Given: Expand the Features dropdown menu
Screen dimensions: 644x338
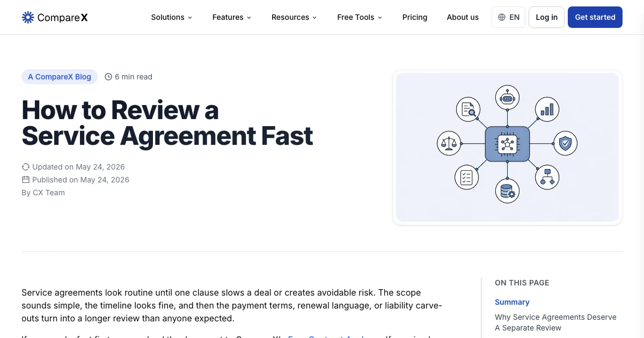Looking at the screenshot, I should (231, 17).
